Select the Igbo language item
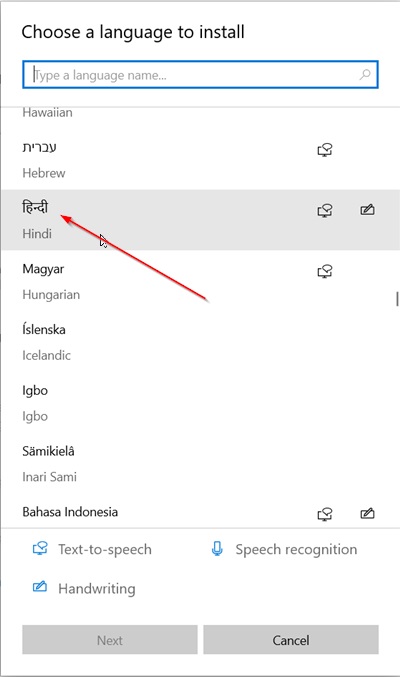The image size is (400, 677). click(200, 402)
